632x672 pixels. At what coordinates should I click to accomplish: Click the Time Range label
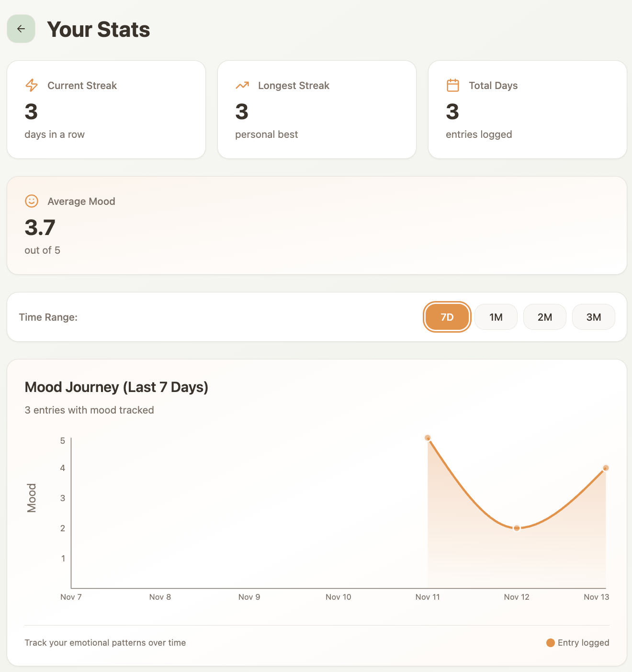tap(48, 317)
